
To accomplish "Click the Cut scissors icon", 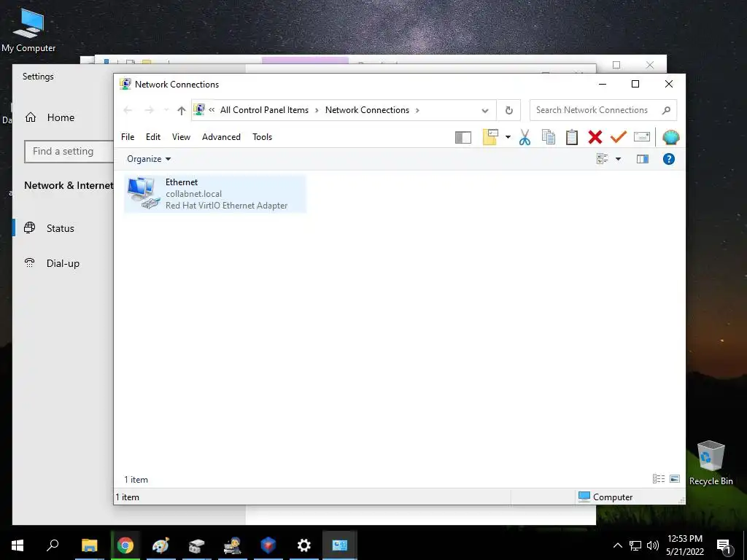I will (525, 137).
